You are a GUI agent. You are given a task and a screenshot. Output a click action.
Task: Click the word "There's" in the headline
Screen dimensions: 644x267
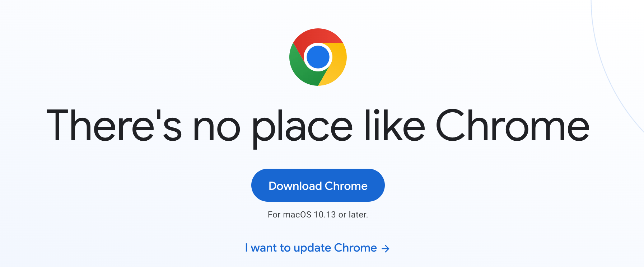tap(114, 126)
